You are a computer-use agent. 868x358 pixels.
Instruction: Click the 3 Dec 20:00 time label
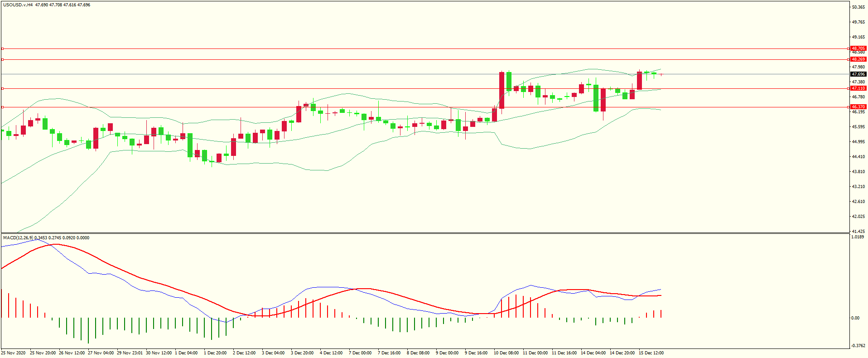tap(302, 353)
